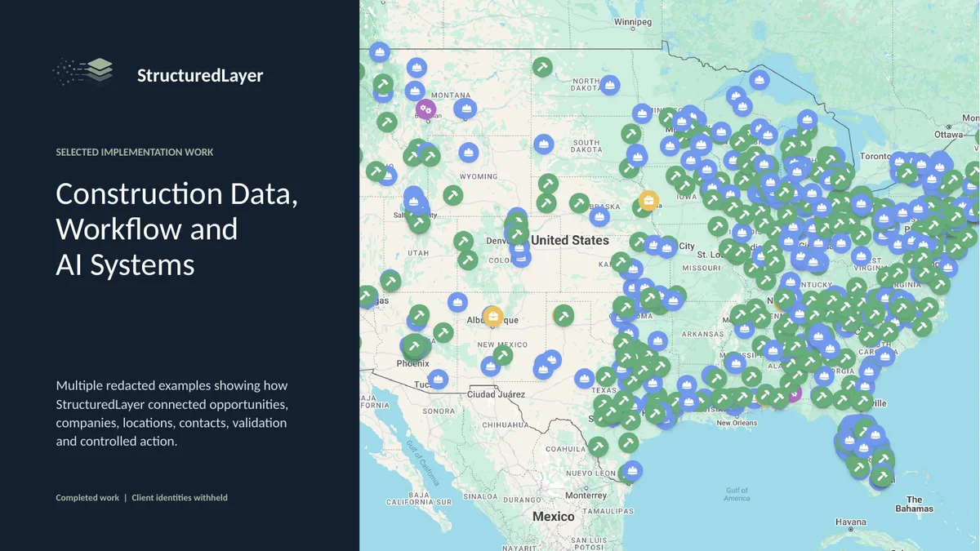Click the blue helmet marker at Salt Lake City

(414, 200)
